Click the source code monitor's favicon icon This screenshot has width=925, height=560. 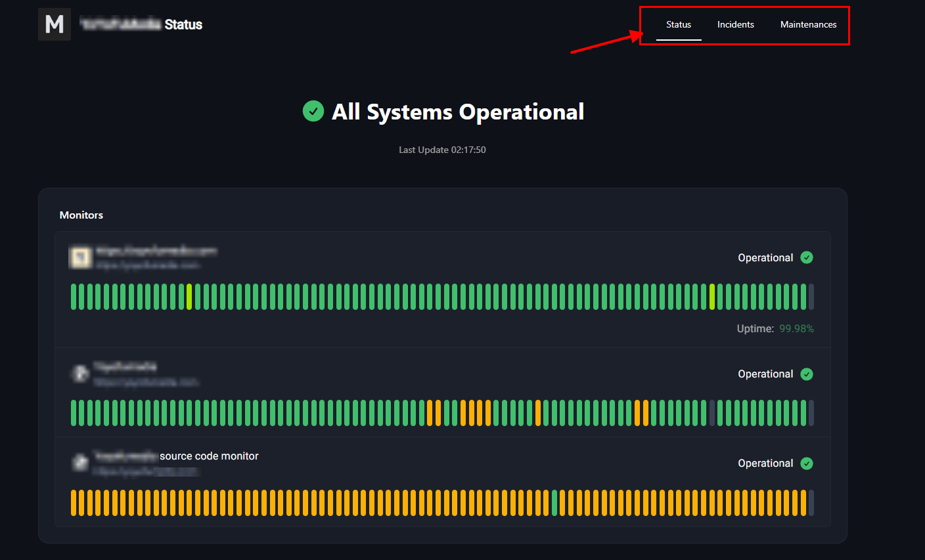(x=79, y=463)
